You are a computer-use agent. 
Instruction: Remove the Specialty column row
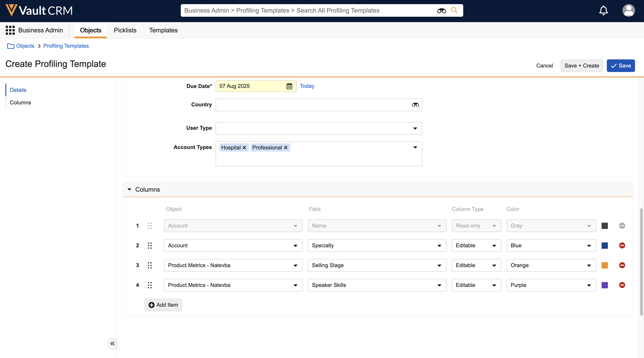(622, 245)
